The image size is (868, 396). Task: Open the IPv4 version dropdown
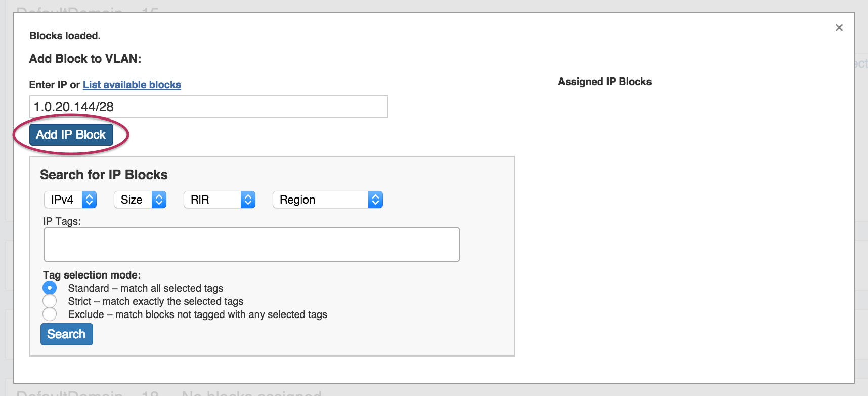[70, 200]
